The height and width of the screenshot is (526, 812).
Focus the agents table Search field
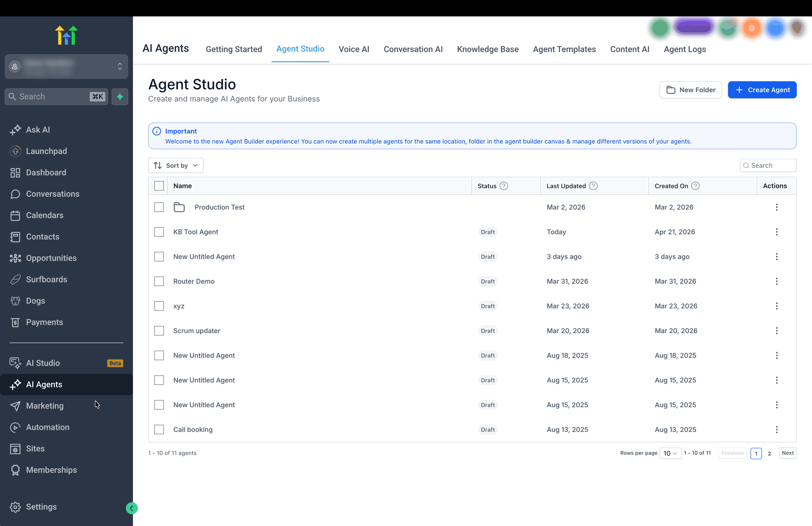(768, 165)
